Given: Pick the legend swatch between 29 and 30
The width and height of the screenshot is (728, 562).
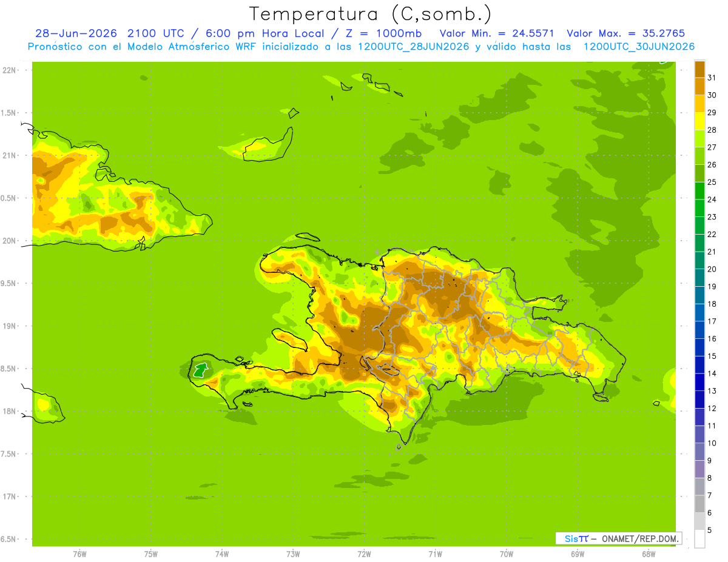Looking at the screenshot, I should click(x=699, y=103).
